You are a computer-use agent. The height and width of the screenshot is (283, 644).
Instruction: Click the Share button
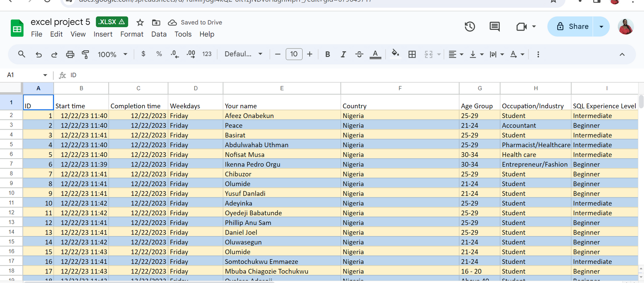pyautogui.click(x=570, y=26)
